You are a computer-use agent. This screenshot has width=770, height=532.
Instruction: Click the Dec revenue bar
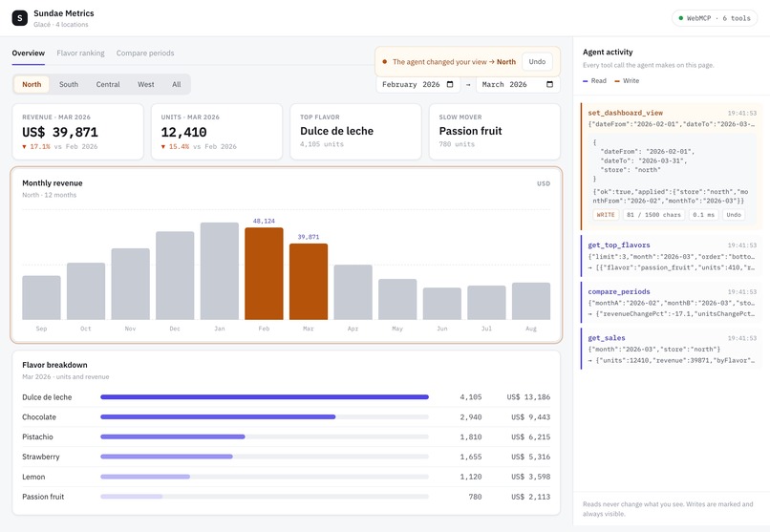(x=175, y=275)
